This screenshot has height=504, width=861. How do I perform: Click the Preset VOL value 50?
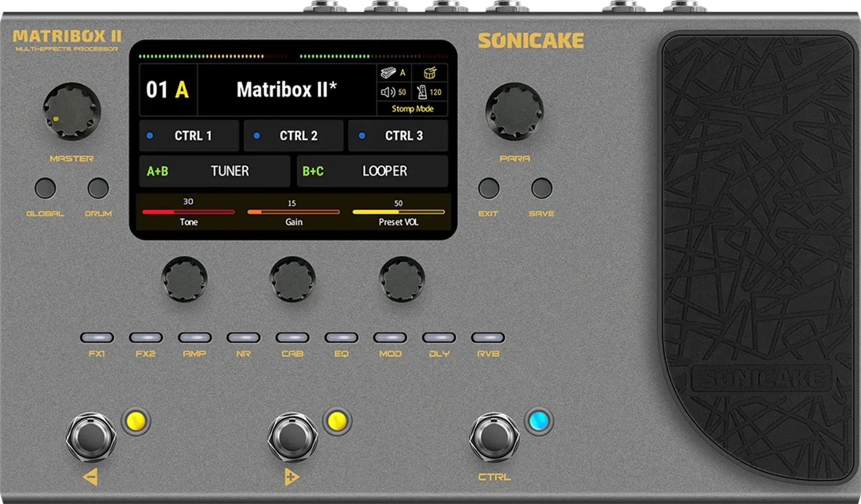point(398,203)
